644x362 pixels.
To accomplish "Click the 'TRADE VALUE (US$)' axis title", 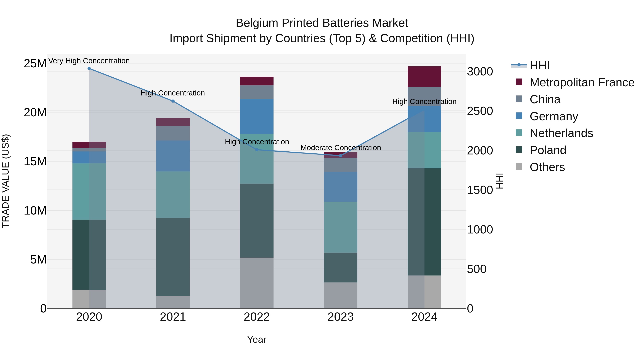I will click(x=6, y=181).
